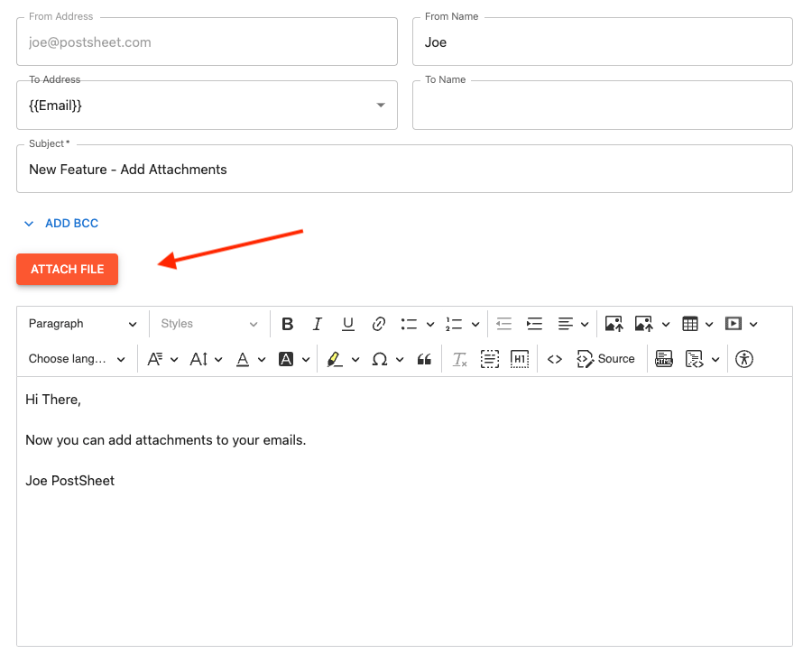
Task: Toggle a bulleted list
Action: click(411, 323)
